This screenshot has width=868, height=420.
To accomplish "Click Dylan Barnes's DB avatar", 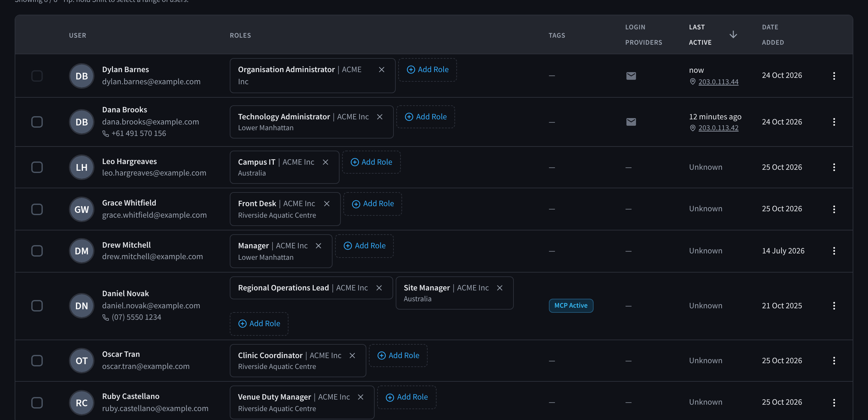I will click(82, 76).
